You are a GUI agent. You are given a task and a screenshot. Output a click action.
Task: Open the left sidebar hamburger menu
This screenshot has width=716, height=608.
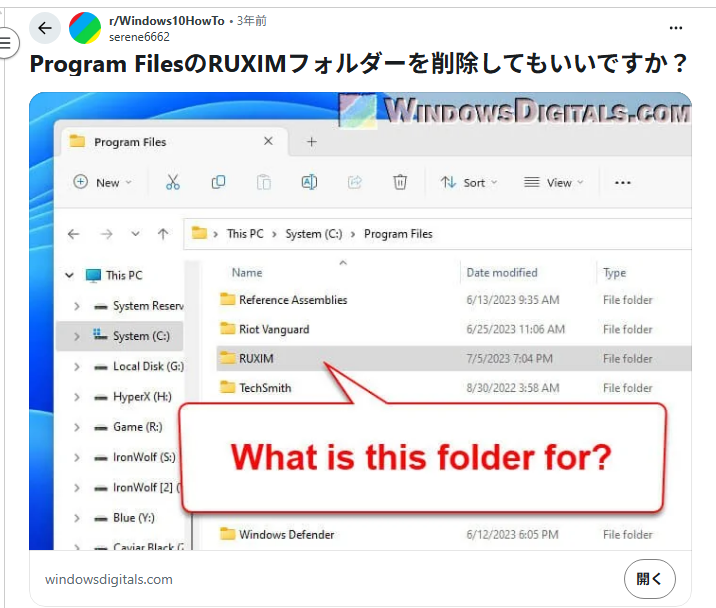(6, 43)
